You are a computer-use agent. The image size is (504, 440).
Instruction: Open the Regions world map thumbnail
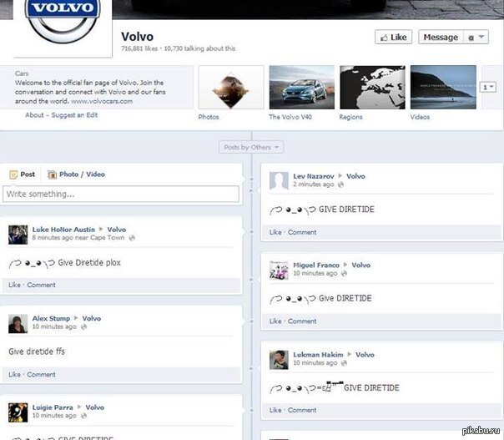(372, 88)
